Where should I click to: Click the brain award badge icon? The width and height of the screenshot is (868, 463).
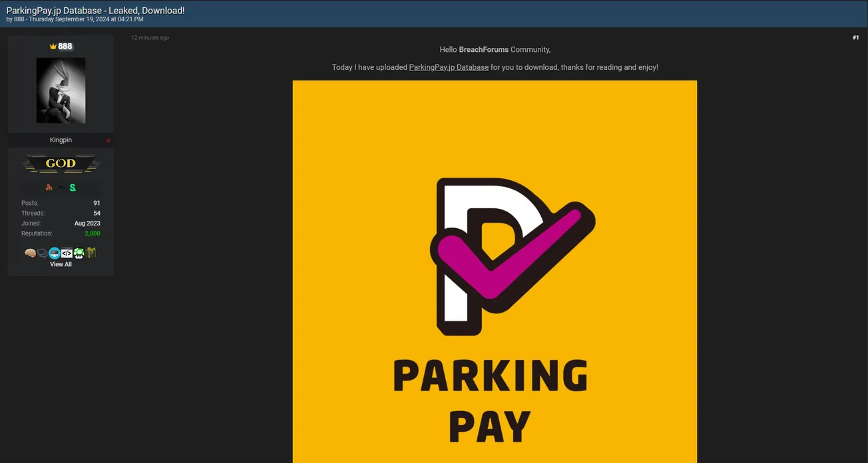[30, 253]
